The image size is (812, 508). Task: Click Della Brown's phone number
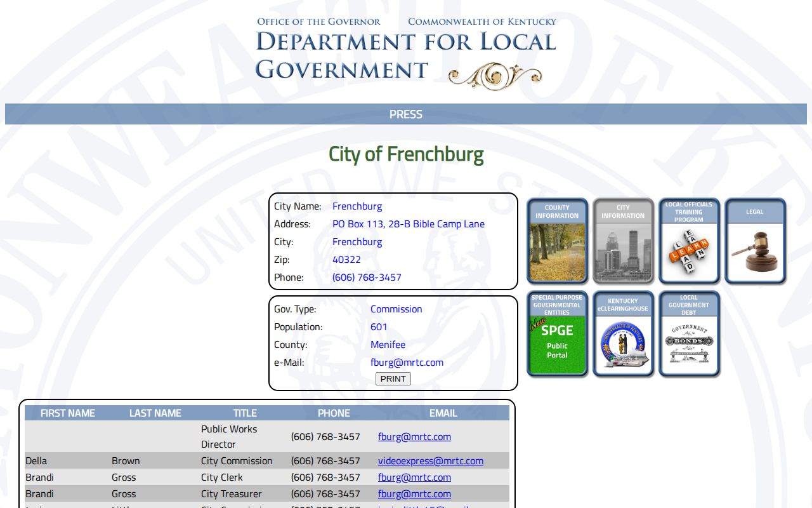click(x=325, y=461)
